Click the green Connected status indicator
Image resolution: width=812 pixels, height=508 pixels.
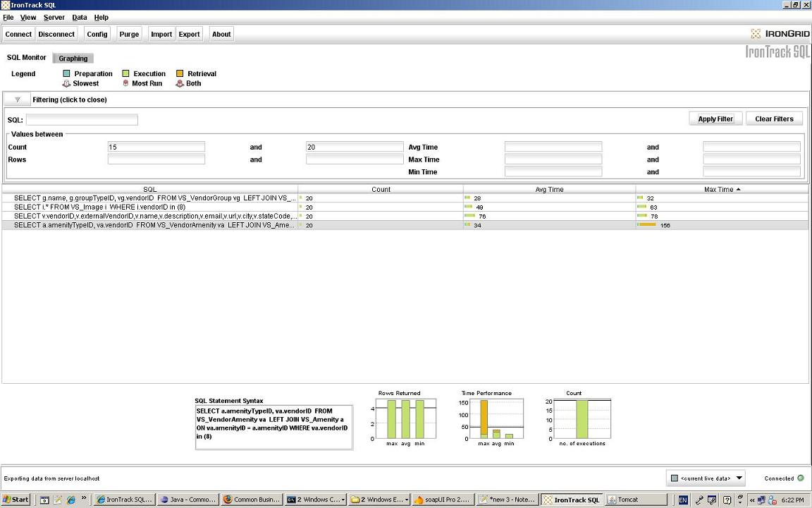pos(801,478)
